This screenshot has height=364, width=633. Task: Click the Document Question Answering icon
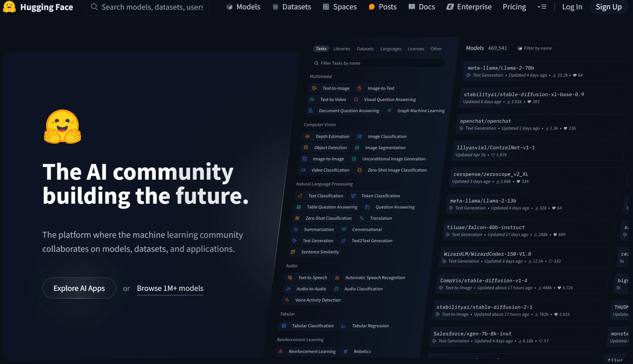[x=311, y=111]
